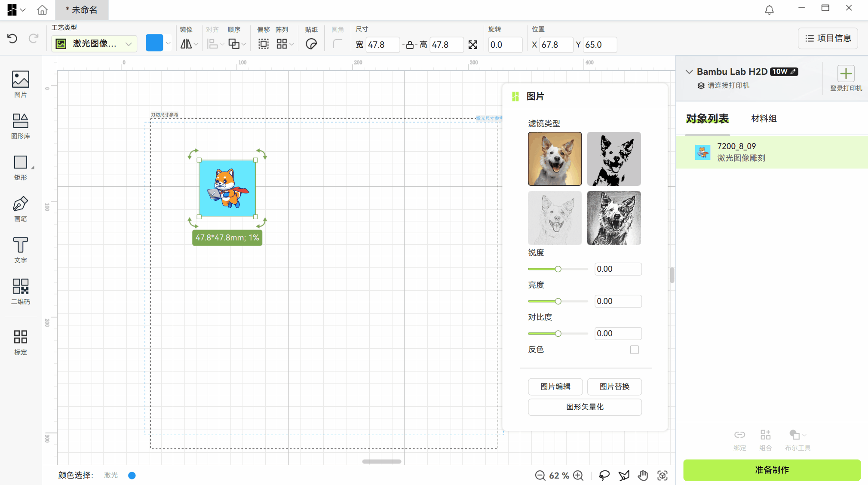Open the app logo menu dropdown

tap(16, 10)
